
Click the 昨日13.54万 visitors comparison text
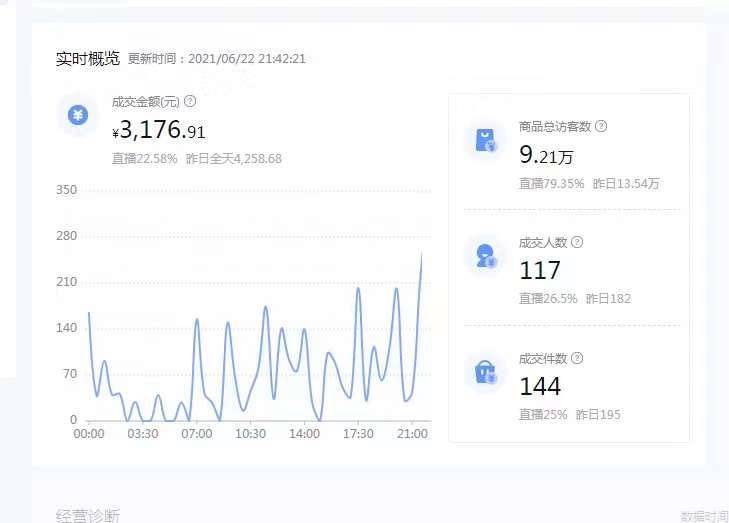point(626,184)
